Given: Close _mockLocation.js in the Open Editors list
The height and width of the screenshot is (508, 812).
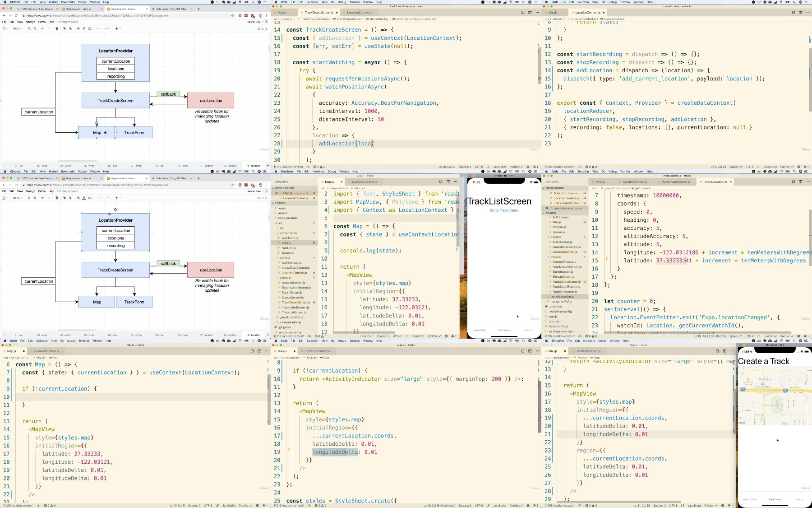Looking at the screenshot, I should pos(547,208).
